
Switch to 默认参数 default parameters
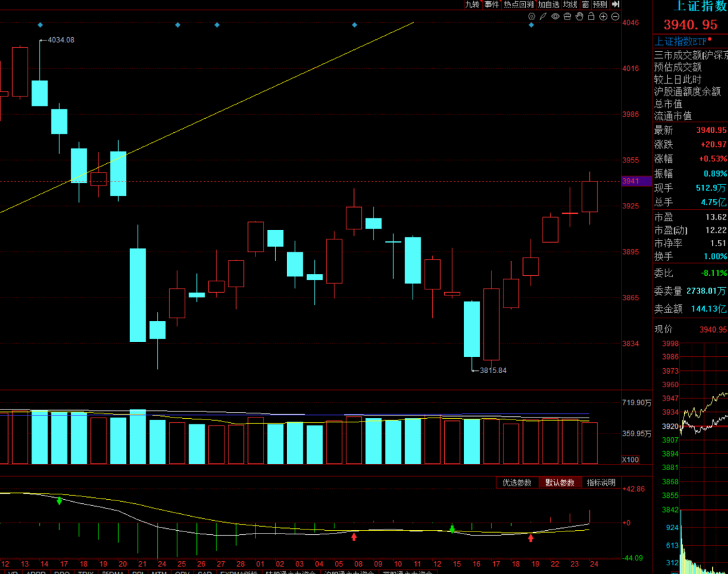[x=559, y=483]
